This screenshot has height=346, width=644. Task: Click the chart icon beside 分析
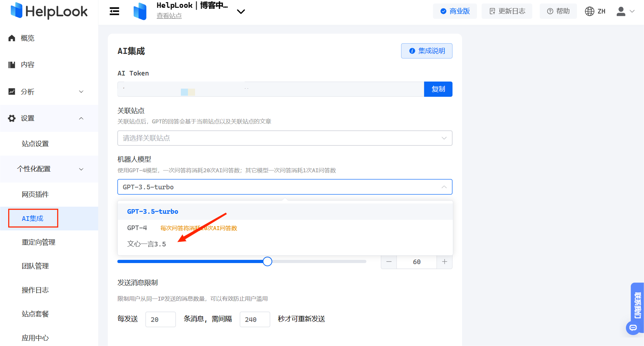(x=12, y=92)
